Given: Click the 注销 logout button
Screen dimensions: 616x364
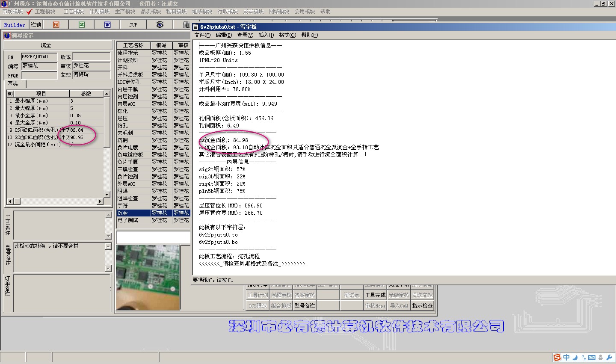Looking at the screenshot, I should point(36,25).
